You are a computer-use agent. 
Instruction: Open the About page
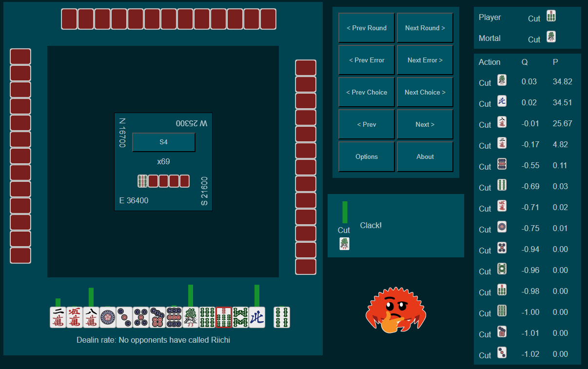(425, 156)
